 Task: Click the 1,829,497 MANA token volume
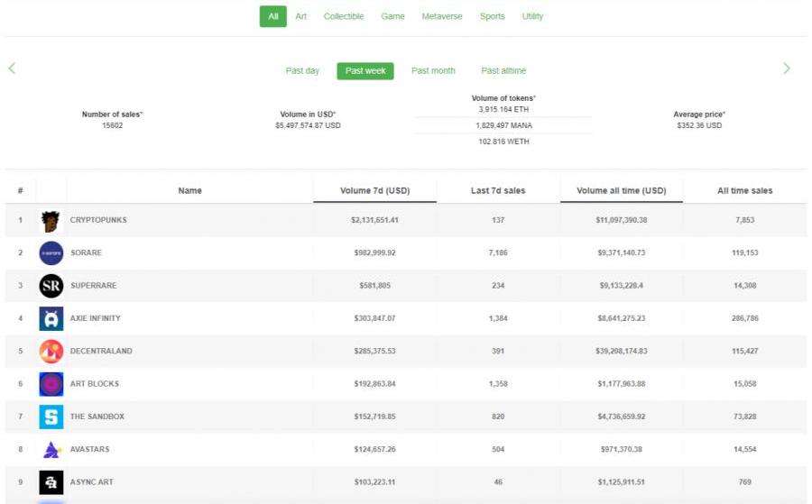pyautogui.click(x=503, y=125)
